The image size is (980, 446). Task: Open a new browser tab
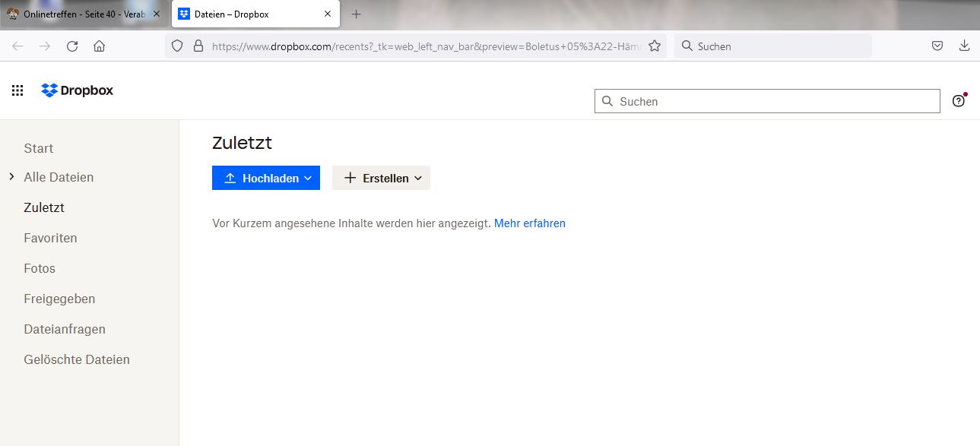coord(356,14)
